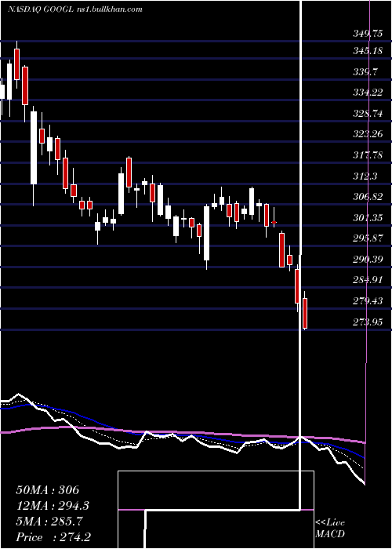Click the 334.22 price axis label
This screenshot has width=392, height=549.
[x=367, y=93]
